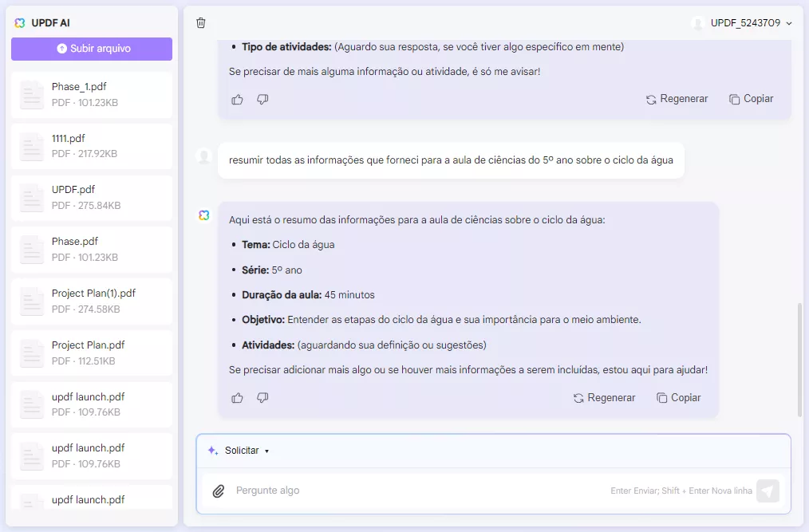Copy the first AI response using Copiar
The height and width of the screenshot is (532, 809).
pyautogui.click(x=751, y=98)
